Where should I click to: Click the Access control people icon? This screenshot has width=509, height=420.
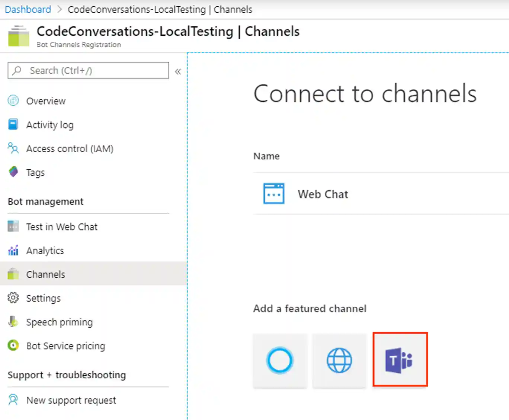tap(13, 148)
